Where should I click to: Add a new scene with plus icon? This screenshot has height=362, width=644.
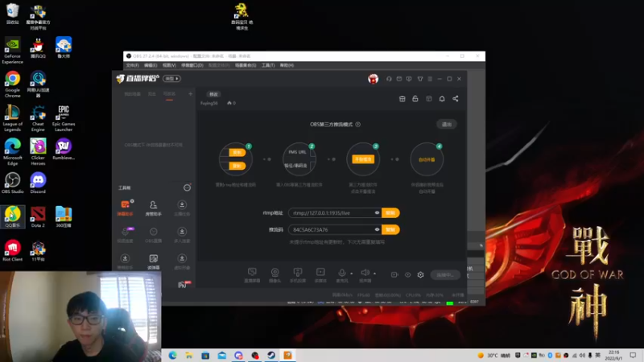pyautogui.click(x=190, y=94)
